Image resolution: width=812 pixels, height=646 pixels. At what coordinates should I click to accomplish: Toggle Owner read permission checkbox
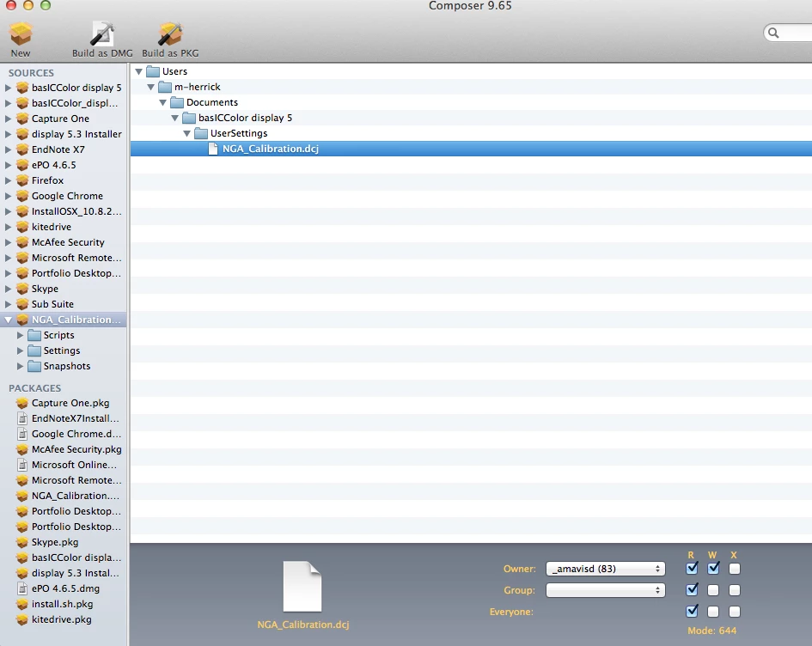(x=692, y=569)
